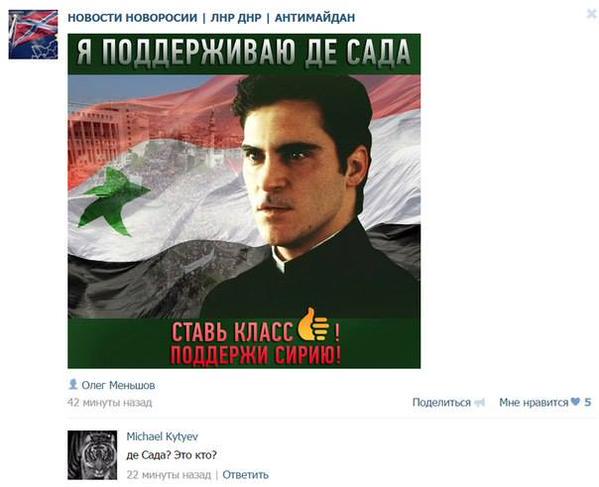Open Олег Меньшов's profile link
This screenshot has height=487, width=599.
click(x=118, y=385)
